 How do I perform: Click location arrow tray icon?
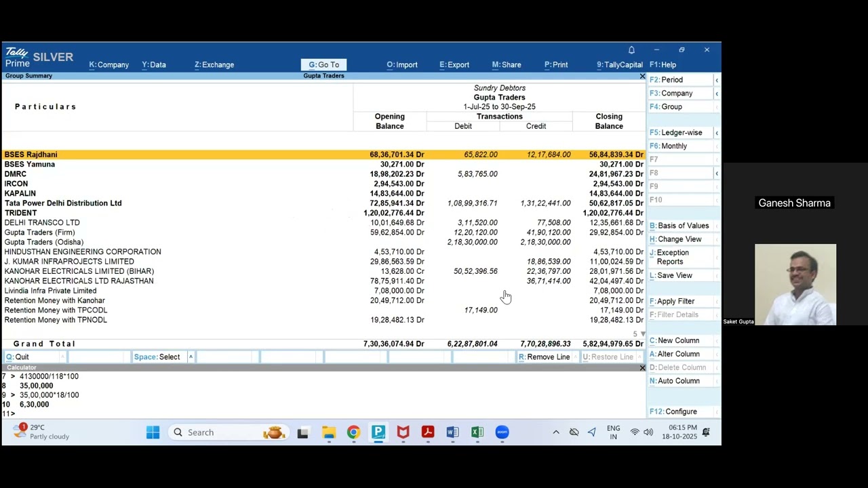[592, 432]
